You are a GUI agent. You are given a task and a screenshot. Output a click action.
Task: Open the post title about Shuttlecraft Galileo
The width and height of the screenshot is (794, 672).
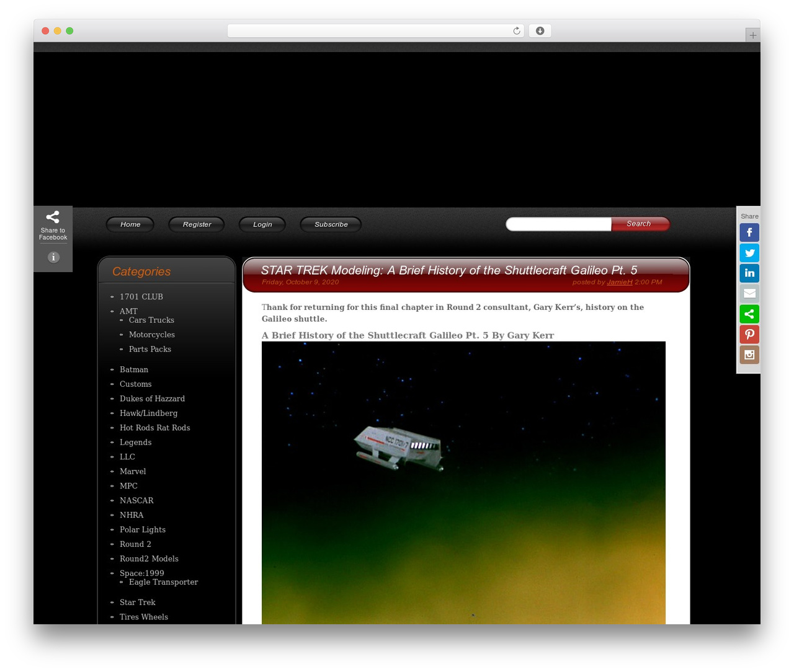click(449, 270)
